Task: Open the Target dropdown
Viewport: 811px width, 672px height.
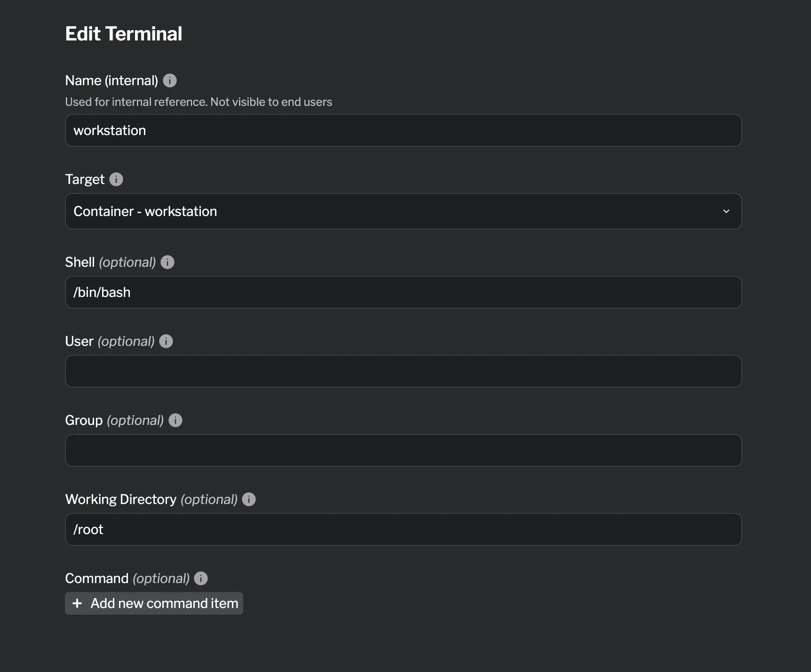Action: [x=403, y=211]
